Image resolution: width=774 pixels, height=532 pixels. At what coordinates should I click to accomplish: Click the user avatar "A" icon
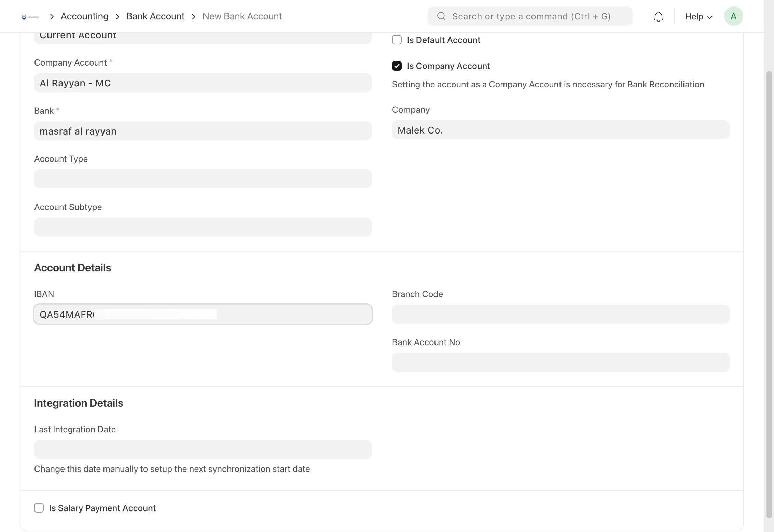point(733,16)
